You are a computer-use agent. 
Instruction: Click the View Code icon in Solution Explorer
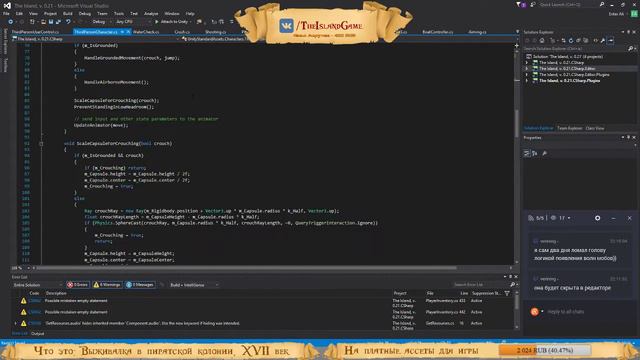[x=596, y=40]
